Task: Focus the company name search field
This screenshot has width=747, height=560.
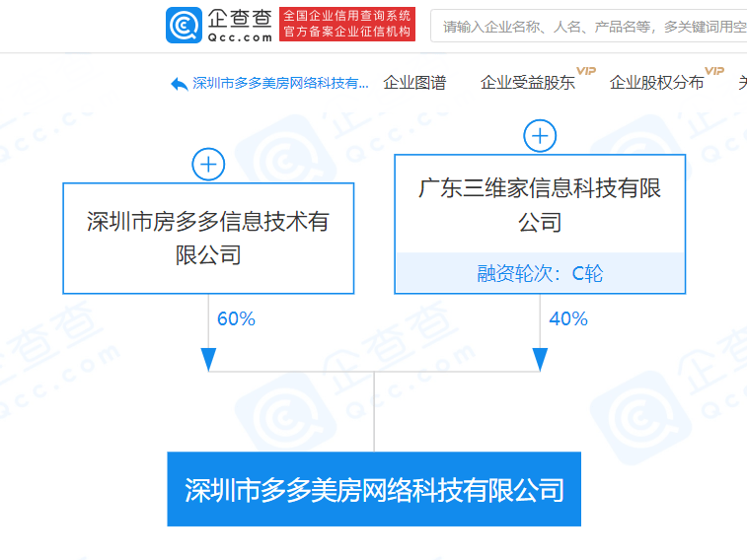Action: point(589,27)
